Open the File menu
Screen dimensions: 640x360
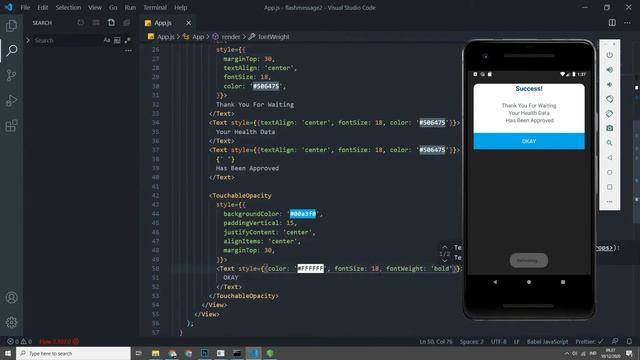pos(25,7)
